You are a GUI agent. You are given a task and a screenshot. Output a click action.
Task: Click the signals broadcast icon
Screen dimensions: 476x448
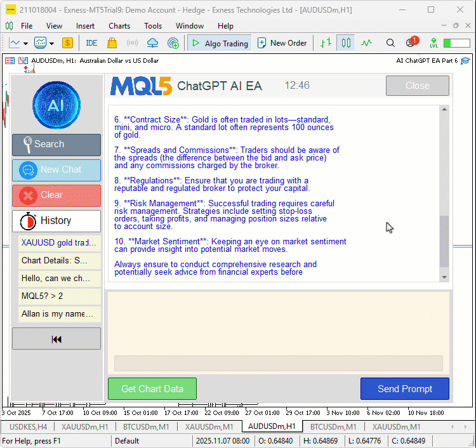pyautogui.click(x=132, y=43)
